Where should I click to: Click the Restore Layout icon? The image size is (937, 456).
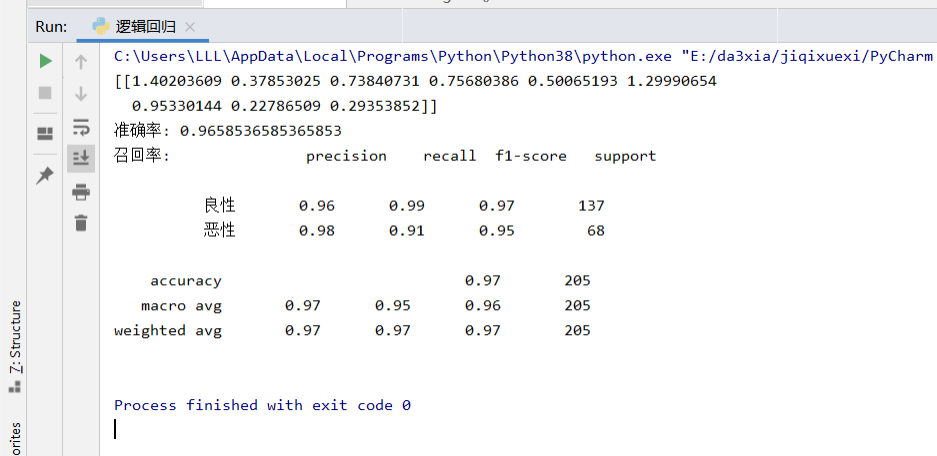(45, 134)
